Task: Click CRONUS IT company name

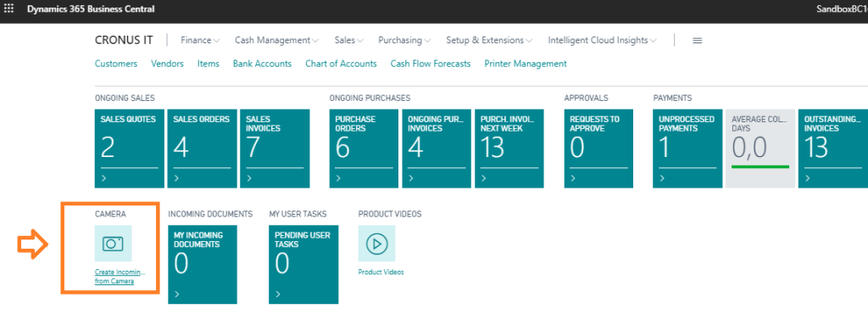Action: click(124, 40)
